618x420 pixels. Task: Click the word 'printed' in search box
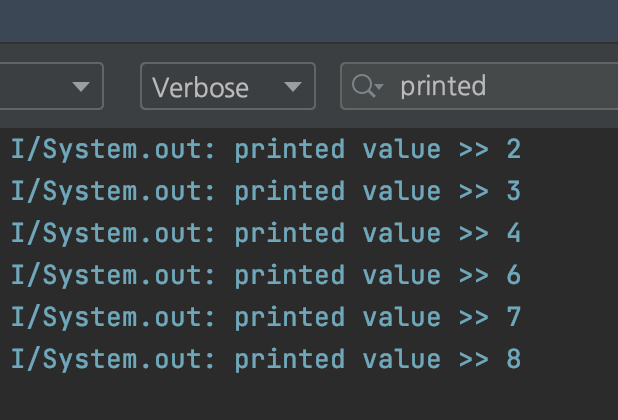pyautogui.click(x=443, y=86)
